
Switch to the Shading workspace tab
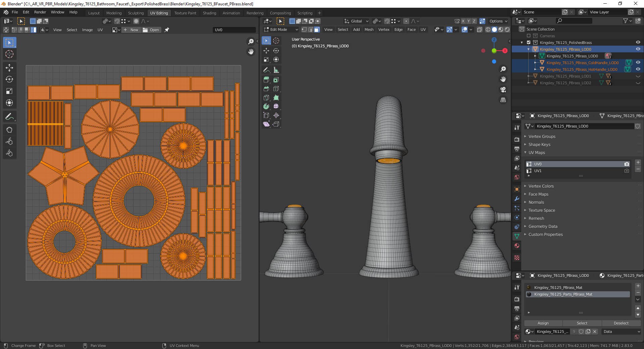tap(209, 13)
